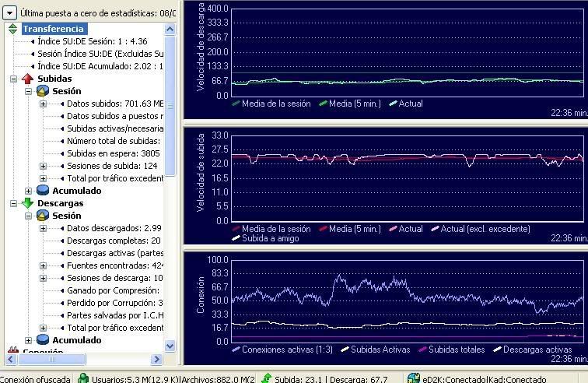Select 'Descargas activas (partes' row
Screen dimensions: 588x383
pos(115,253)
